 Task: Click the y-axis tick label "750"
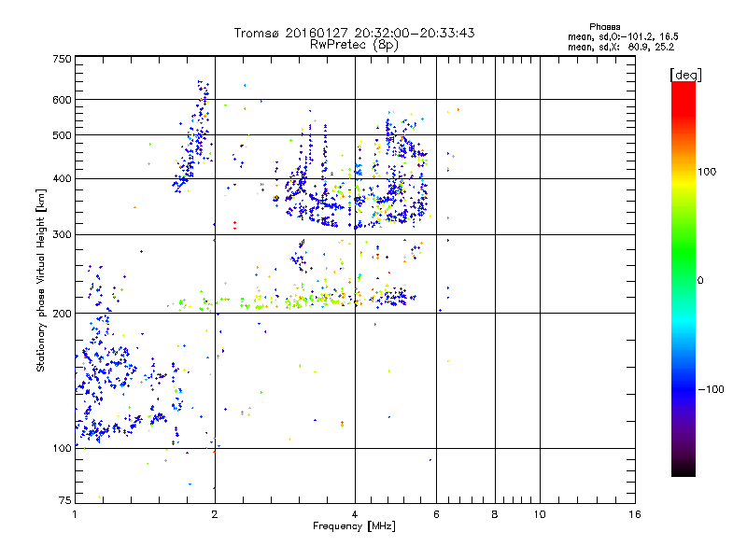point(62,59)
